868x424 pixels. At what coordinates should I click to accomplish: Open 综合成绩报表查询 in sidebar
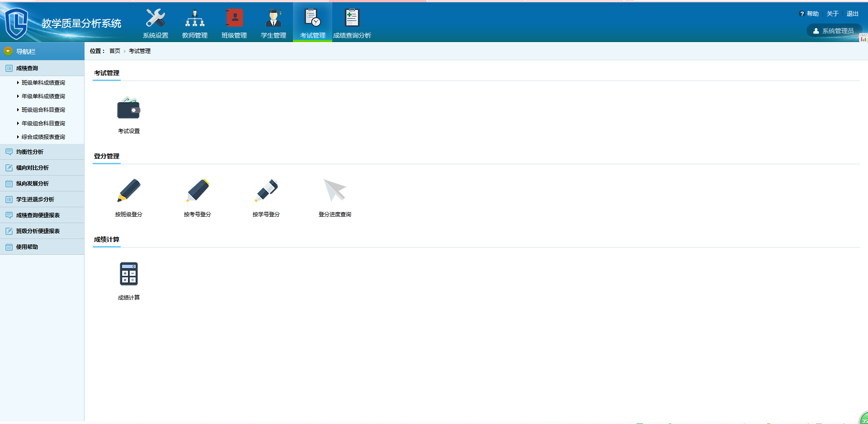(x=43, y=137)
